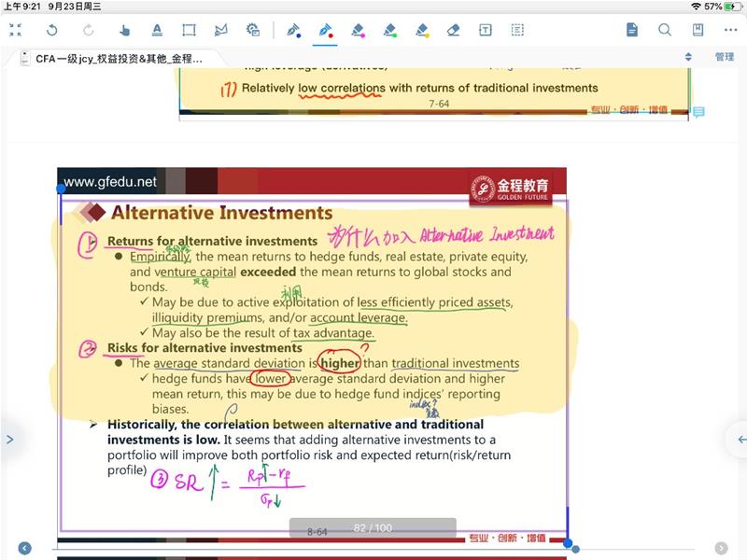The image size is (747, 560).
Task: Tap the 'Empirically' underlined word
Action: (161, 257)
